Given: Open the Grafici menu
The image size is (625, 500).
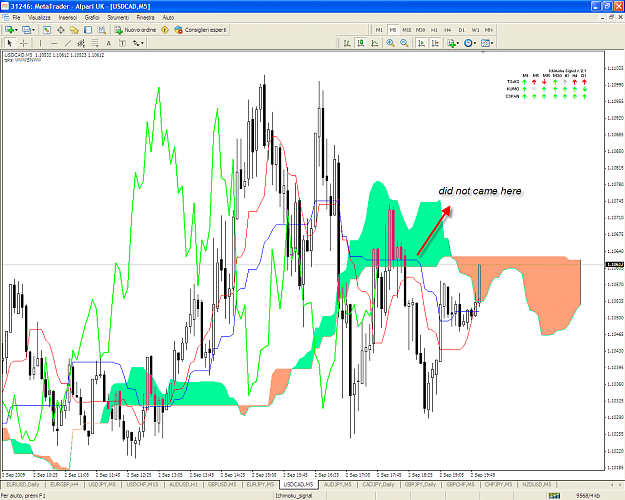Looking at the screenshot, I should (92, 18).
